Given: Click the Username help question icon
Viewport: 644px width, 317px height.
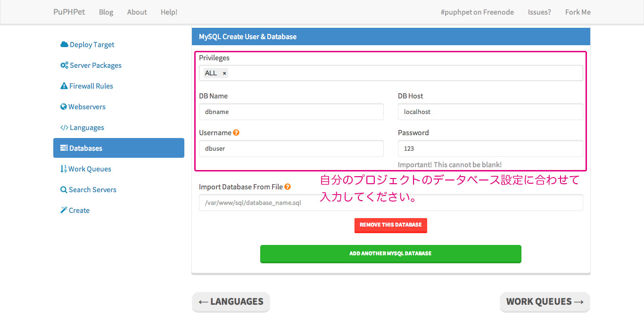Looking at the screenshot, I should (x=236, y=132).
